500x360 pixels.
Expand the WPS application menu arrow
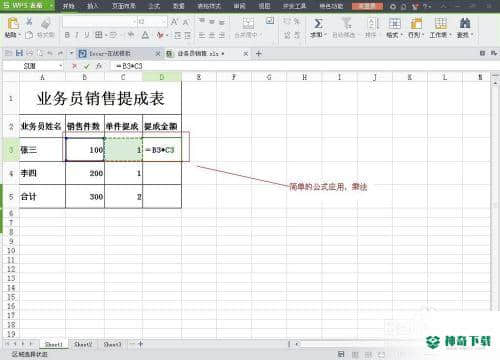(x=51, y=6)
